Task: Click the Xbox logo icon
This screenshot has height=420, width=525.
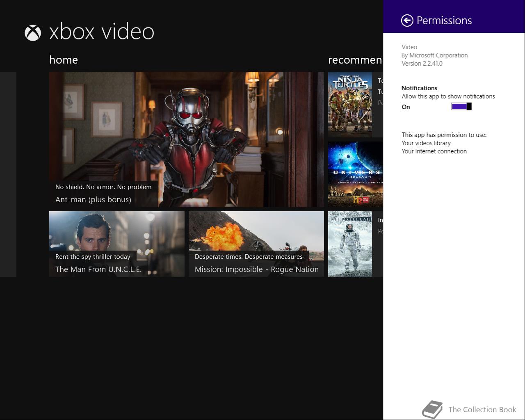Action: (x=33, y=33)
